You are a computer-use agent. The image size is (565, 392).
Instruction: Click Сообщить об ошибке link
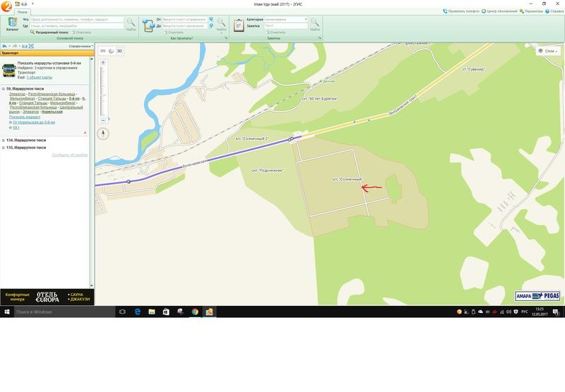tap(69, 155)
